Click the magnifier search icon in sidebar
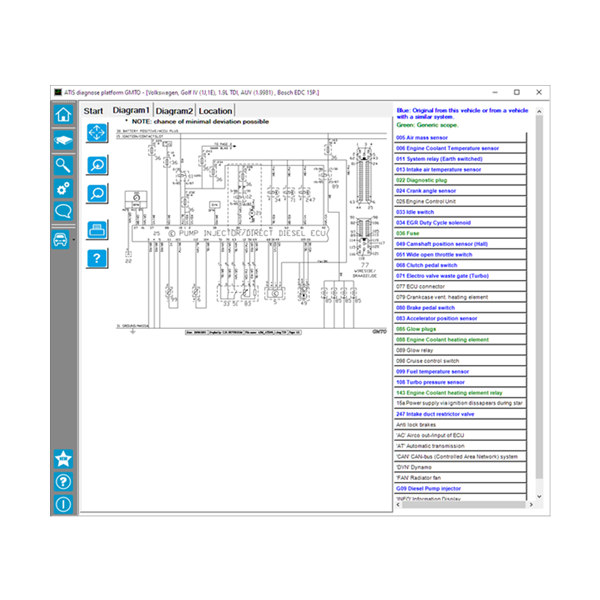The width and height of the screenshot is (600, 600). tap(63, 165)
